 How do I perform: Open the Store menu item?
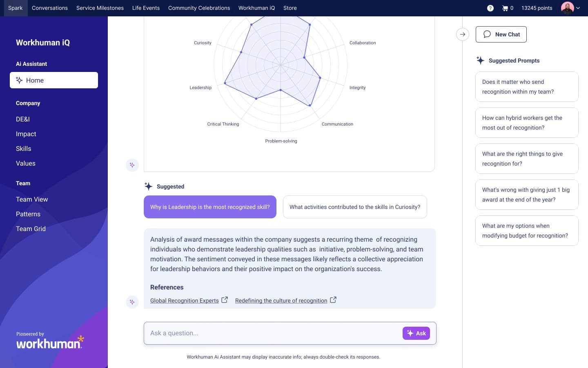tap(290, 8)
